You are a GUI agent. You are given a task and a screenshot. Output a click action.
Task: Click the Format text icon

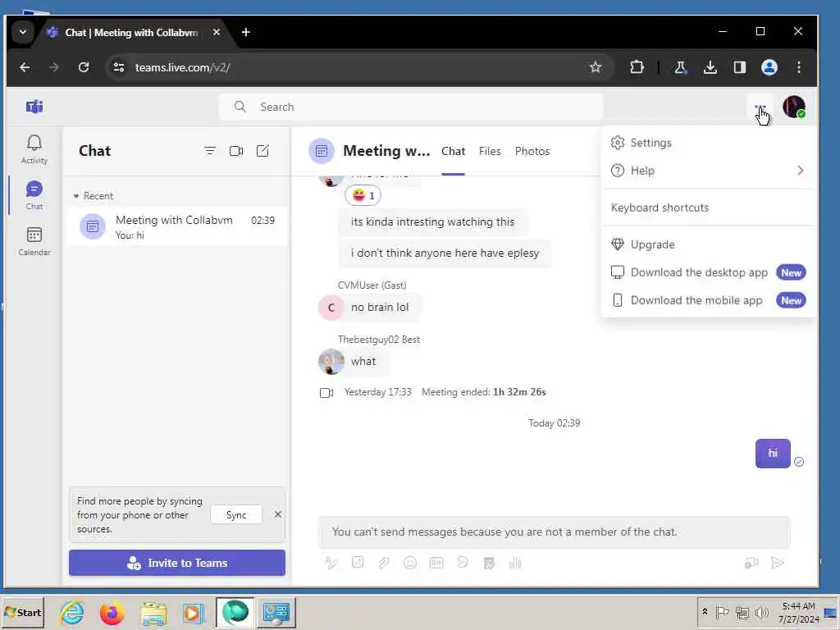[331, 563]
